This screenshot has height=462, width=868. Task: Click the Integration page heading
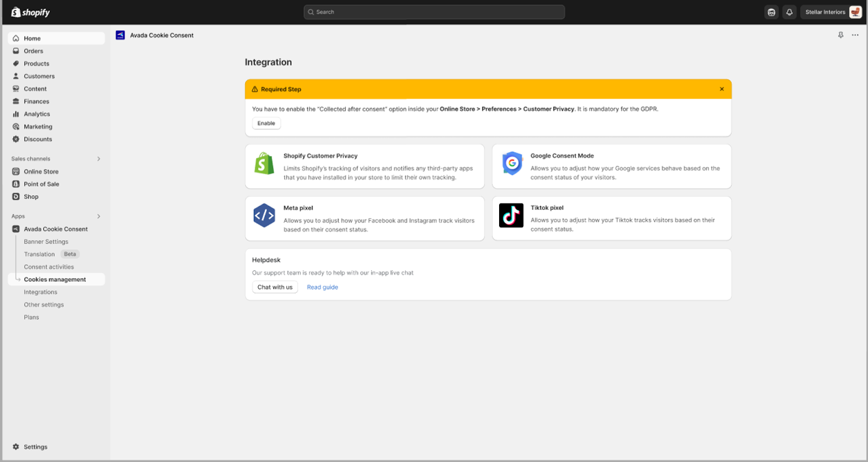(268, 62)
